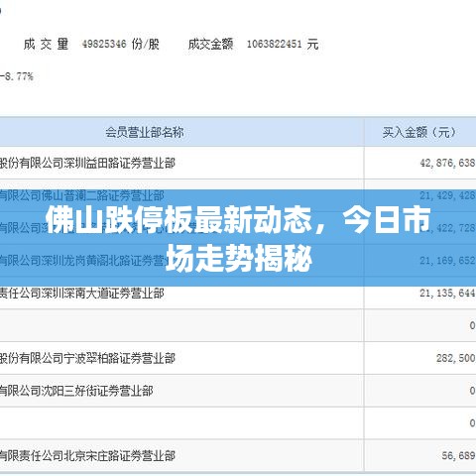The width and height of the screenshot is (476, 476).
Task: Click the 56,689 amount cell
Action: (458, 455)
